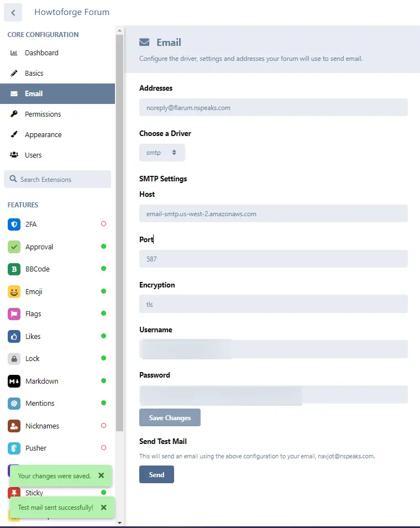Click the sidebar scrollbar down arrow
The width and height of the screenshot is (420, 528).
click(x=119, y=522)
